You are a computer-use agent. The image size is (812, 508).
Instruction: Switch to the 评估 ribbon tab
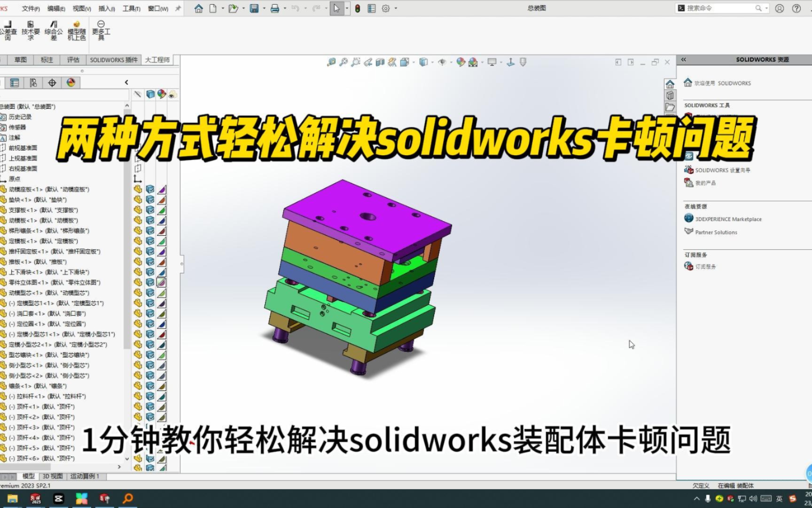73,60
